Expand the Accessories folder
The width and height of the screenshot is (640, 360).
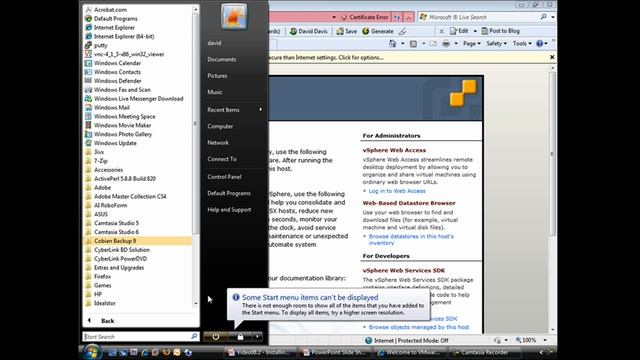[108, 170]
